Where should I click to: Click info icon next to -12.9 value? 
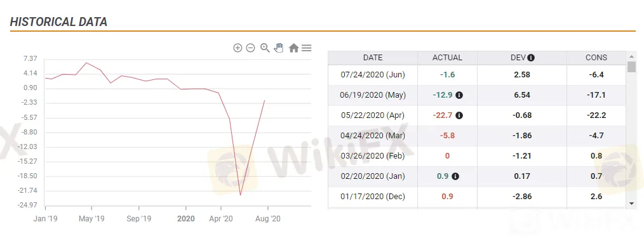[459, 95]
